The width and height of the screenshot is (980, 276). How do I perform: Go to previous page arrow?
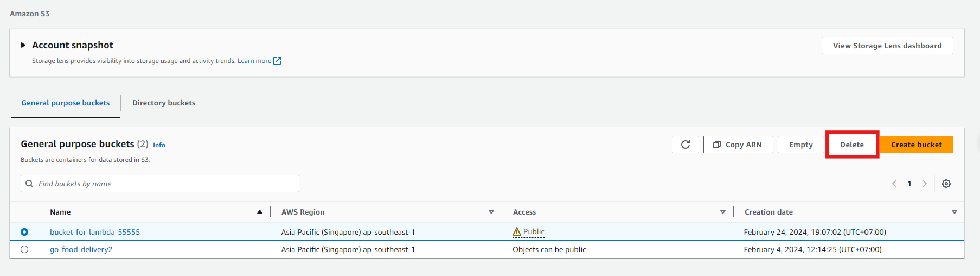coord(894,184)
